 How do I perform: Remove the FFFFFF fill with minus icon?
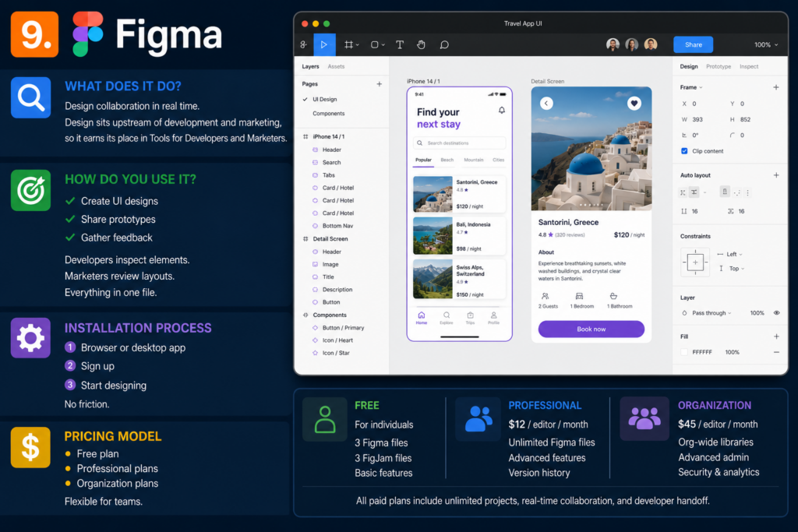click(x=776, y=353)
